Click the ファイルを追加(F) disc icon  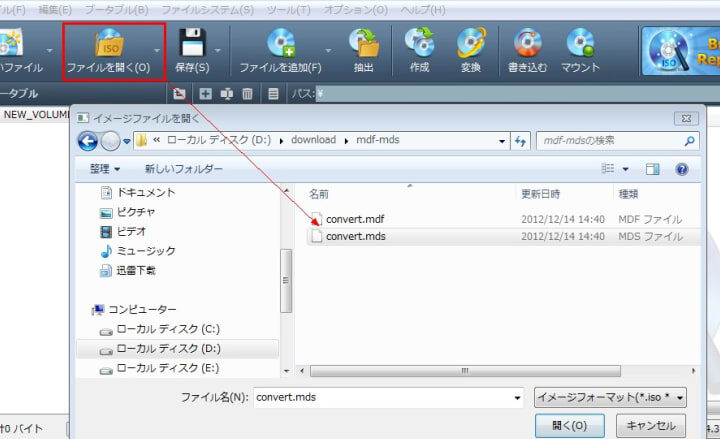(281, 42)
